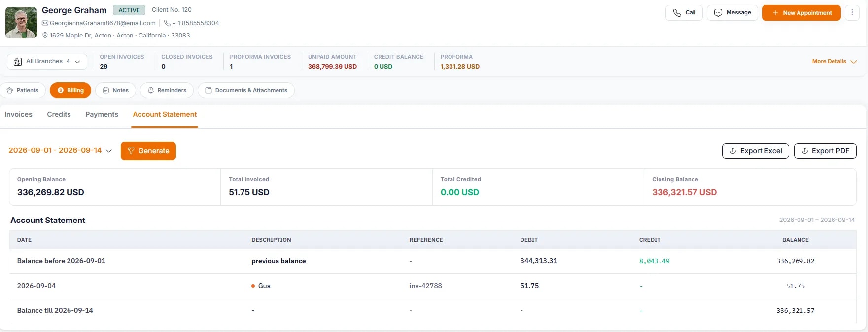This screenshot has height=332, width=868.
Task: Click the address 1629 Maple Dr, Acton
Action: coord(80,36)
